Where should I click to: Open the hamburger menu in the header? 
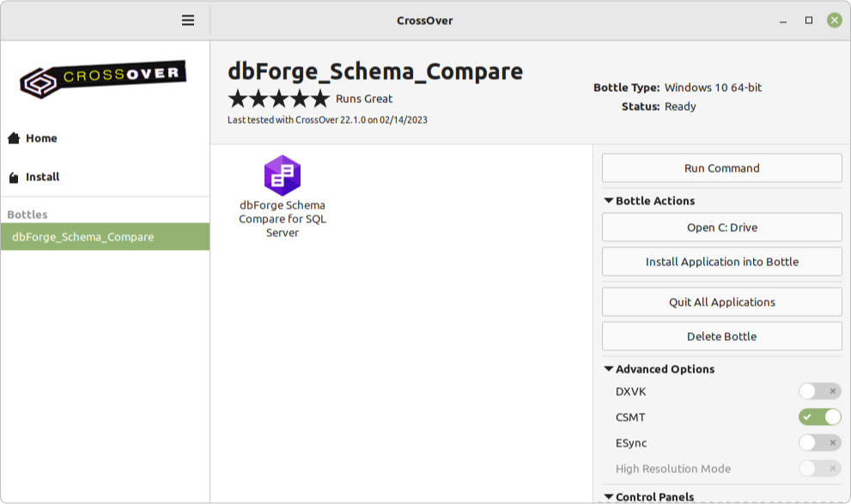188,21
